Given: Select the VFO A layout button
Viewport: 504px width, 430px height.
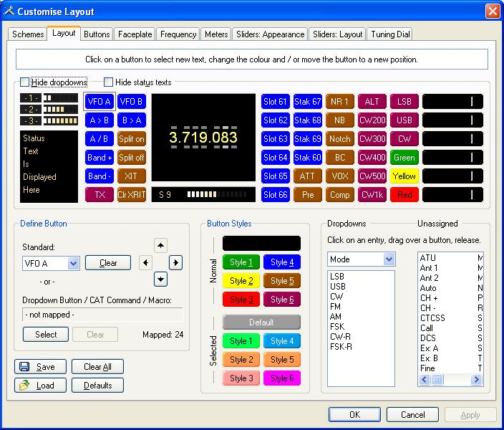Looking at the screenshot, I should [x=98, y=102].
